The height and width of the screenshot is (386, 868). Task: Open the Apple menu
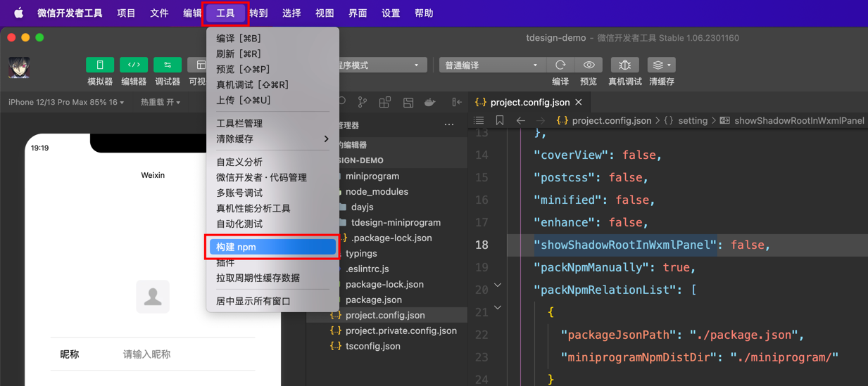pyautogui.click(x=19, y=13)
